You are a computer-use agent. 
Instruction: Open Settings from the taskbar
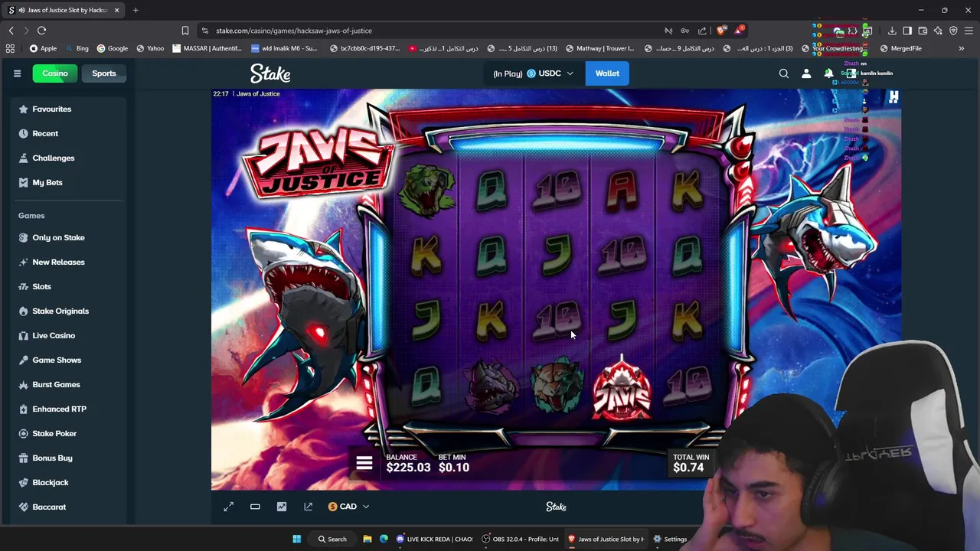click(x=670, y=539)
